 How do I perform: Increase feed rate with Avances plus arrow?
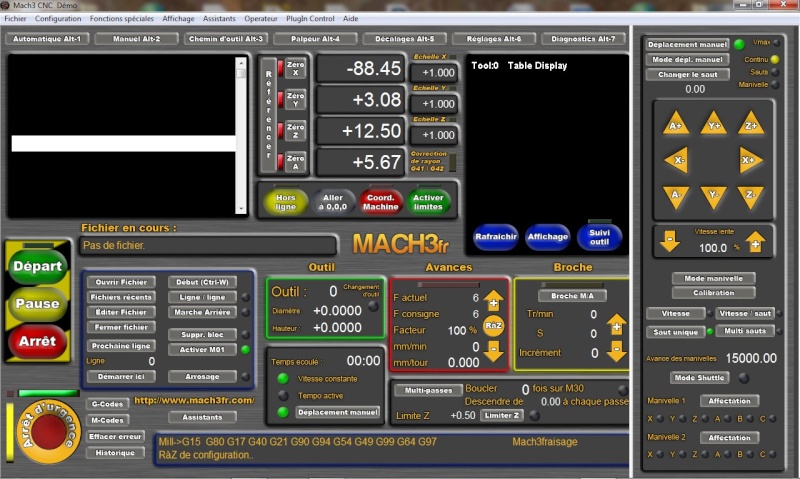[493, 301]
